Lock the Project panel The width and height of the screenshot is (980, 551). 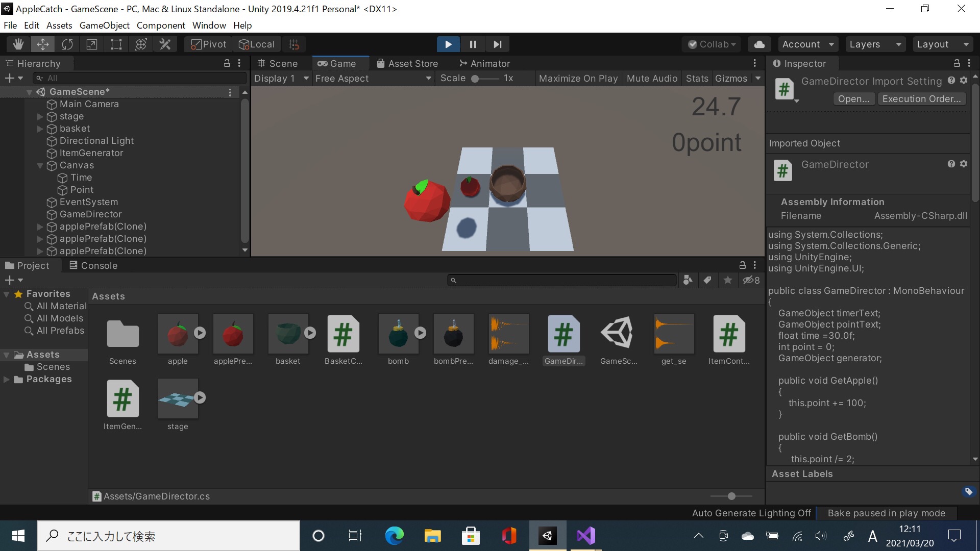point(743,265)
